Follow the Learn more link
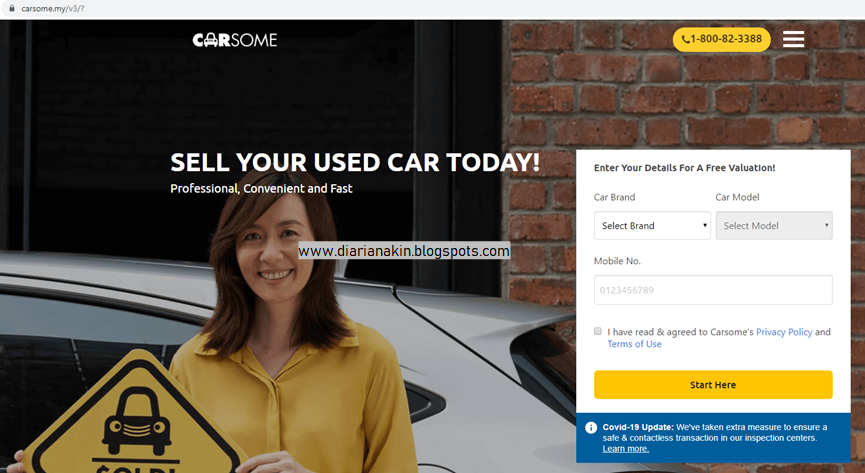865x473 pixels. coord(626,449)
